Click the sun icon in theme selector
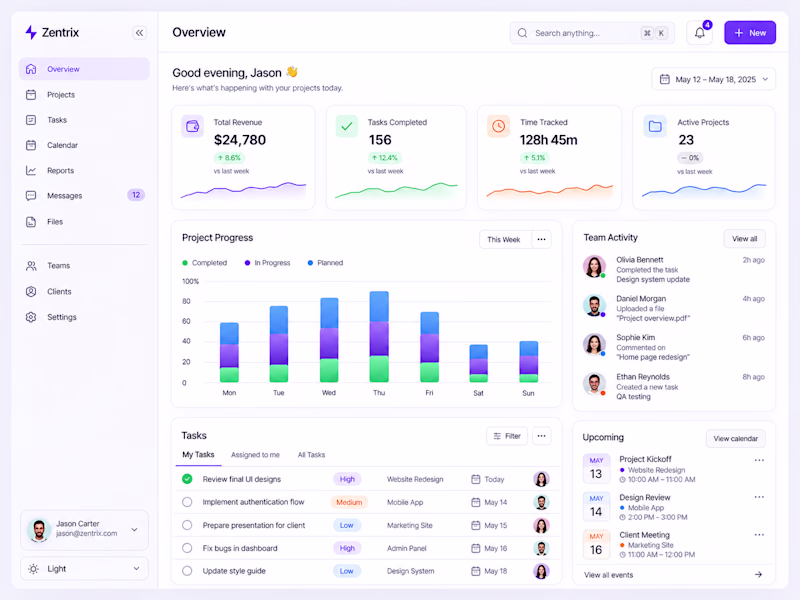 pyautogui.click(x=34, y=569)
